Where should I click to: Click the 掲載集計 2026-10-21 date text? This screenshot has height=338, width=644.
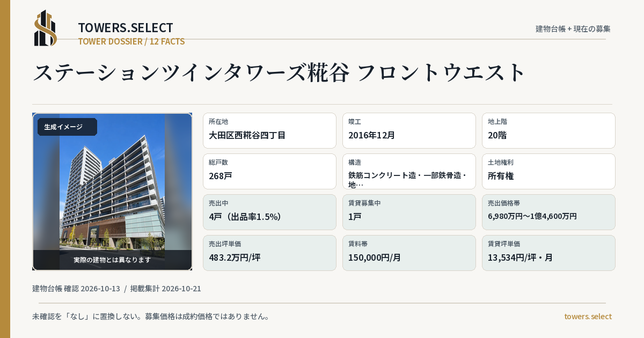pos(166,289)
